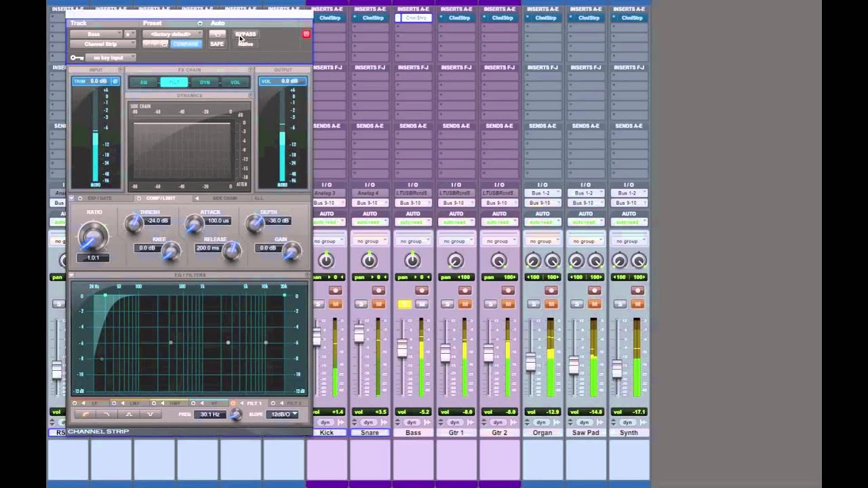Click the dyn button on Gtr 1 channel
The width and height of the screenshot is (868, 488).
tap(455, 422)
